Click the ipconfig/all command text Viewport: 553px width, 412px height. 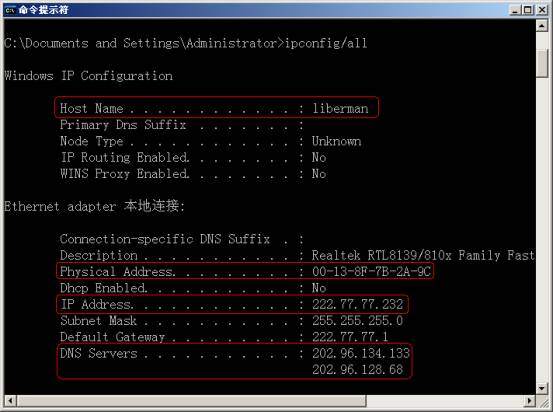[x=326, y=43]
